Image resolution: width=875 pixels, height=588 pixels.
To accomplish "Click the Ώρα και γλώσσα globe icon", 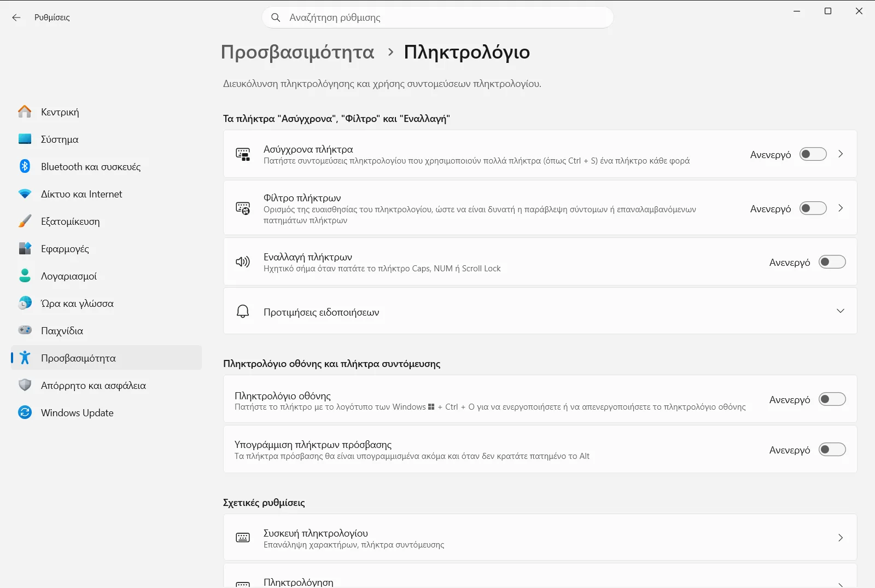I will (25, 303).
